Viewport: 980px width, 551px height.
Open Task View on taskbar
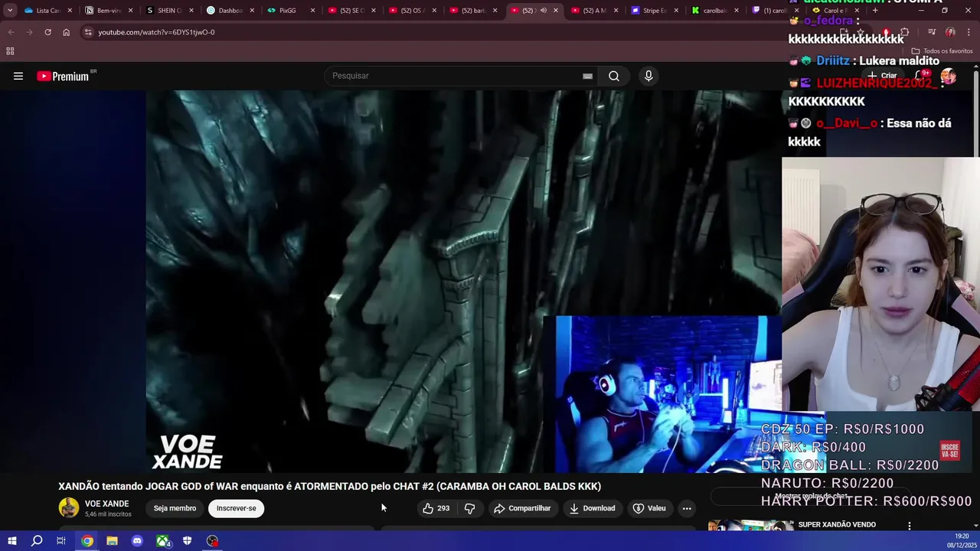61,541
